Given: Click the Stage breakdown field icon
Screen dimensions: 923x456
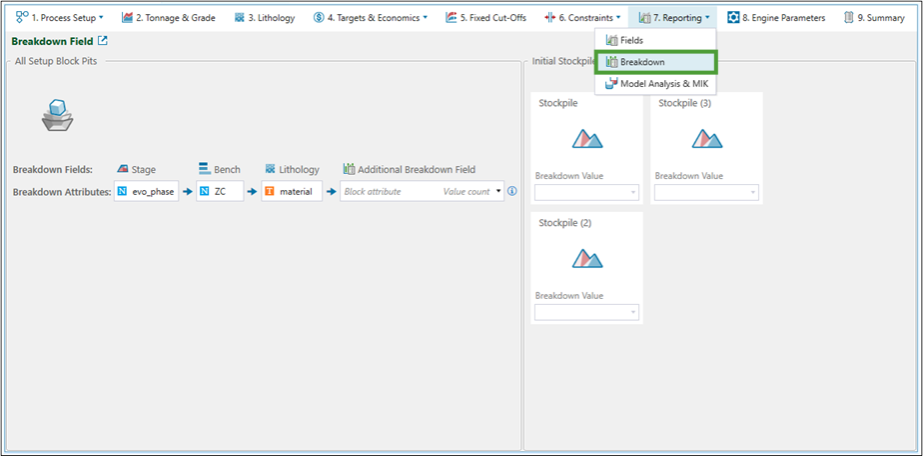Looking at the screenshot, I should tap(123, 169).
